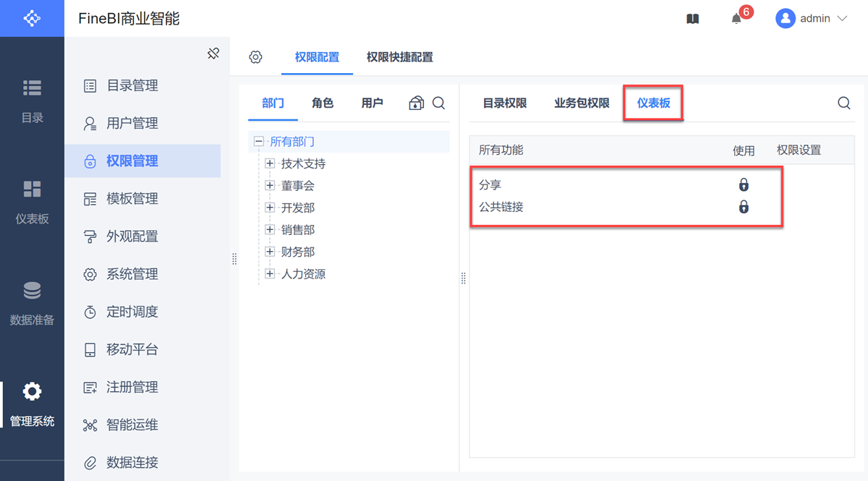Select the 业务包权限 tab
The image size is (868, 481).
pyautogui.click(x=582, y=103)
